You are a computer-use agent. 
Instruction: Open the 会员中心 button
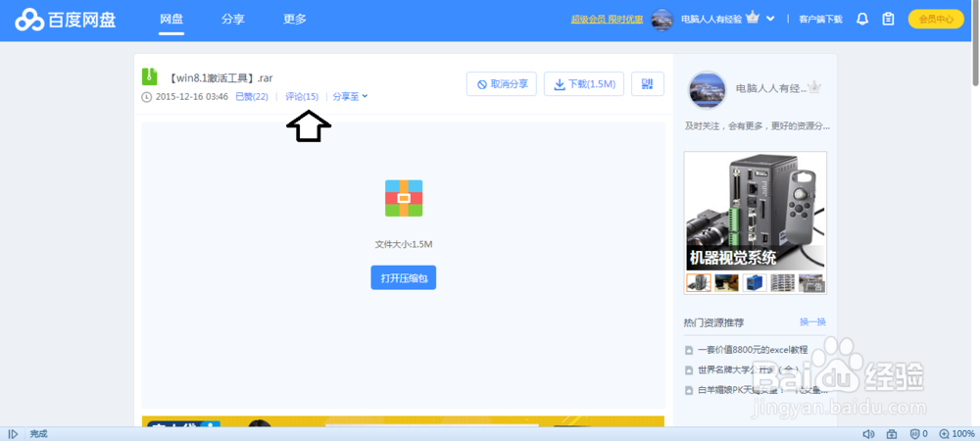(936, 20)
